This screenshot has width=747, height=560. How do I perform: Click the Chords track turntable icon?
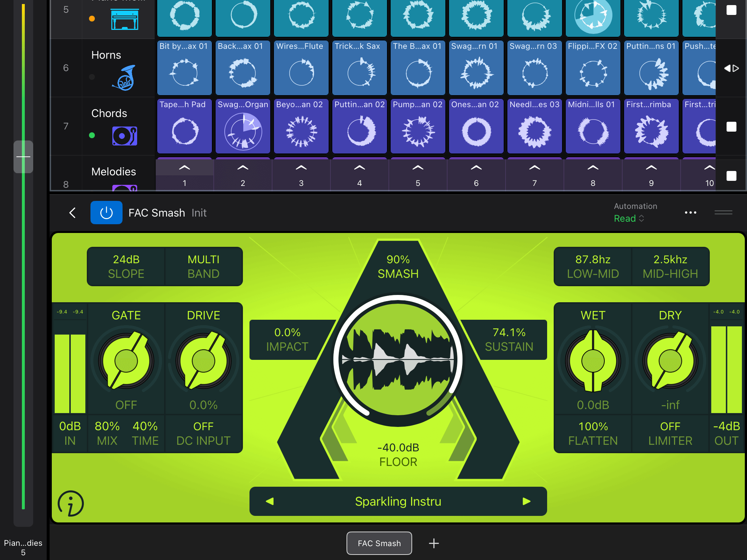124,136
